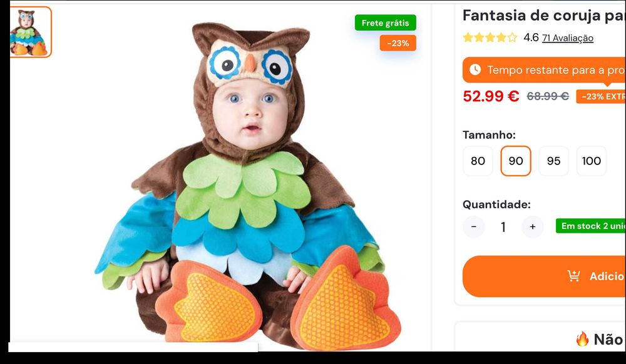
Task: Click the clock icon in countdown banner
Action: 475,69
